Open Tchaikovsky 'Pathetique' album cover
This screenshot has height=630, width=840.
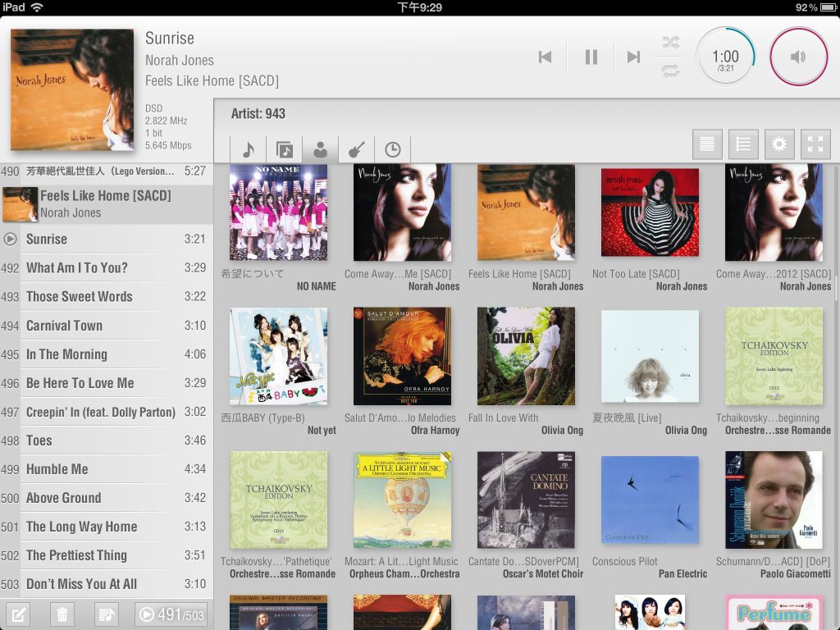(279, 500)
